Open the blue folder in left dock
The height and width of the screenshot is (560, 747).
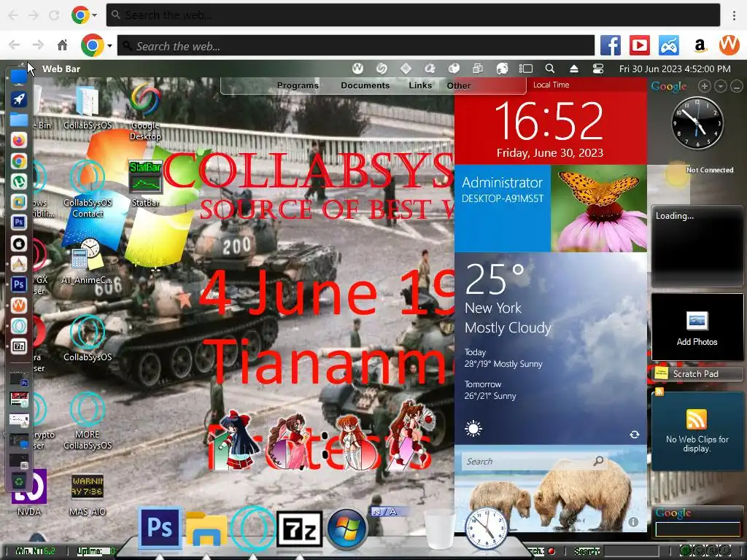pyautogui.click(x=18, y=120)
